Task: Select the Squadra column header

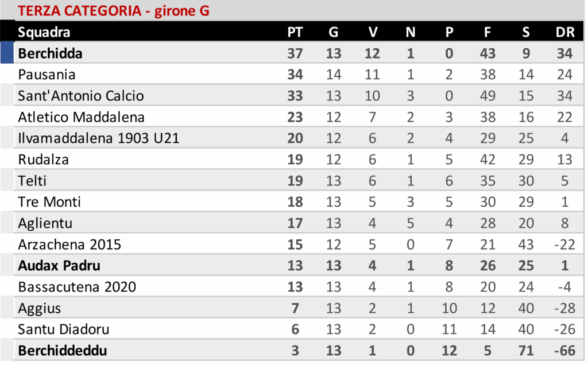Action: pyautogui.click(x=44, y=32)
